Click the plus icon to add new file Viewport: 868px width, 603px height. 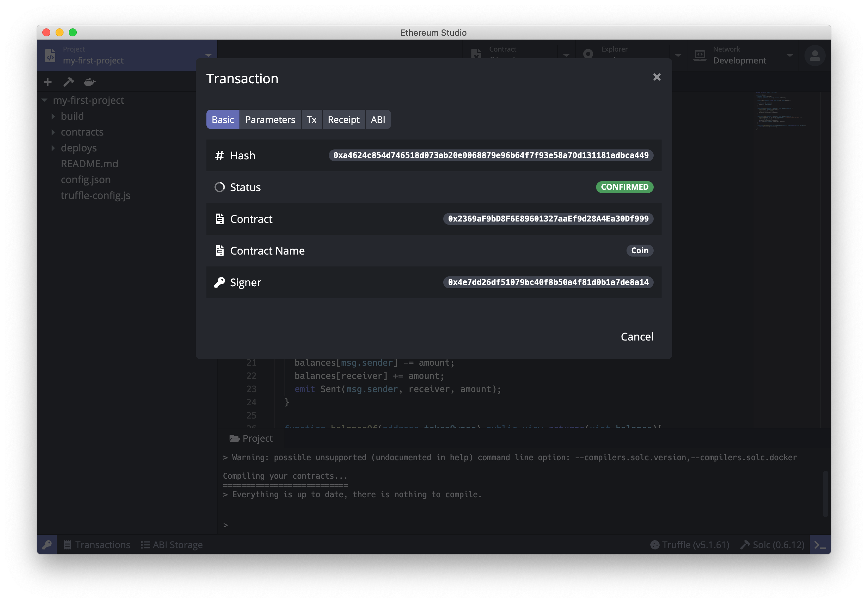pyautogui.click(x=48, y=82)
